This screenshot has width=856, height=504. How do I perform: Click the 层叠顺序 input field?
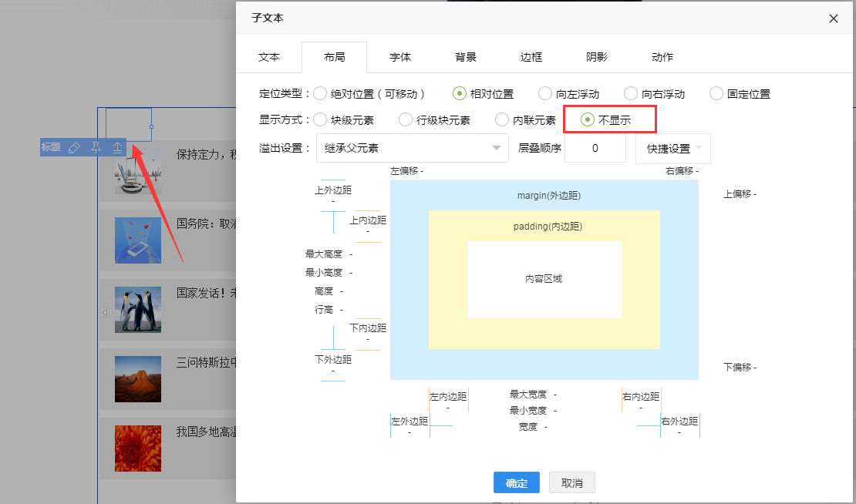tap(595, 148)
